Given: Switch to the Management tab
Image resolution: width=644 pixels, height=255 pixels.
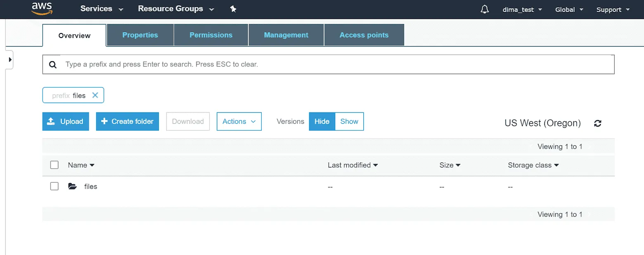Looking at the screenshot, I should [x=286, y=35].
